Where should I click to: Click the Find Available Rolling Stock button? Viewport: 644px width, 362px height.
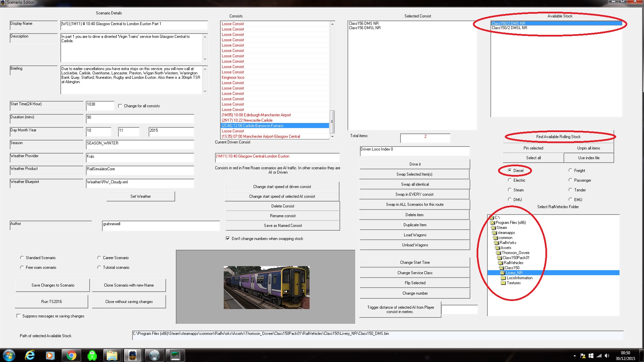(558, 137)
